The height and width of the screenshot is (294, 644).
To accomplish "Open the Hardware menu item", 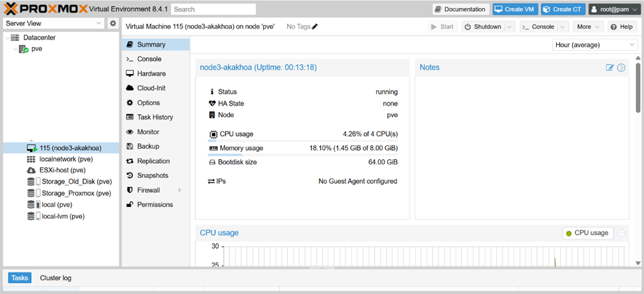I will (x=151, y=74).
